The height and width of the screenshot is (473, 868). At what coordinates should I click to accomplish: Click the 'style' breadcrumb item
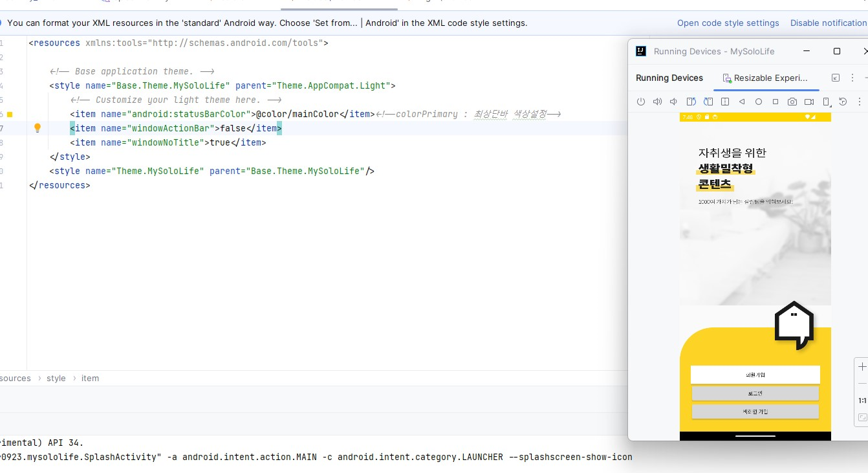pos(56,378)
